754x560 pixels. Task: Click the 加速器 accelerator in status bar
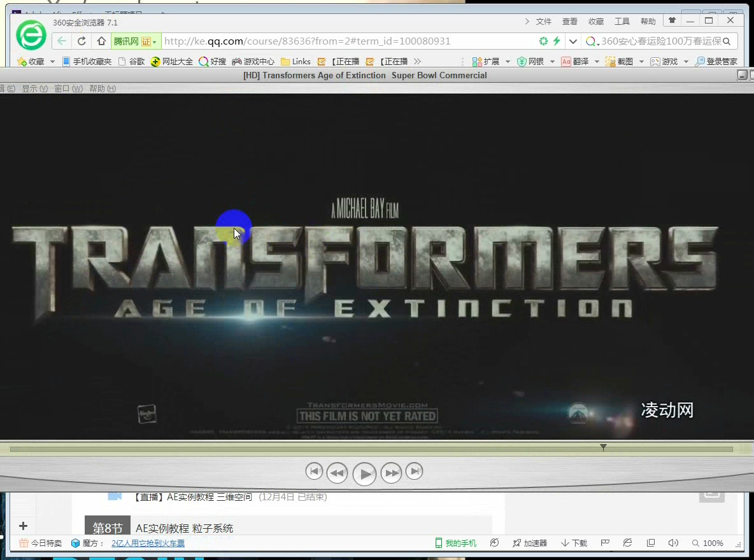click(530, 543)
